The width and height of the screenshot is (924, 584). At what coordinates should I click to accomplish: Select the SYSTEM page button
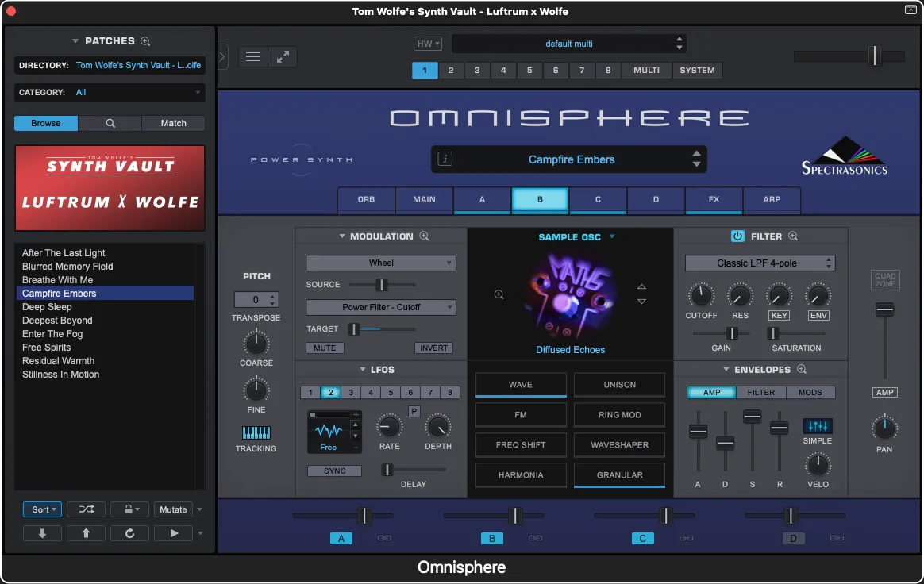(697, 70)
